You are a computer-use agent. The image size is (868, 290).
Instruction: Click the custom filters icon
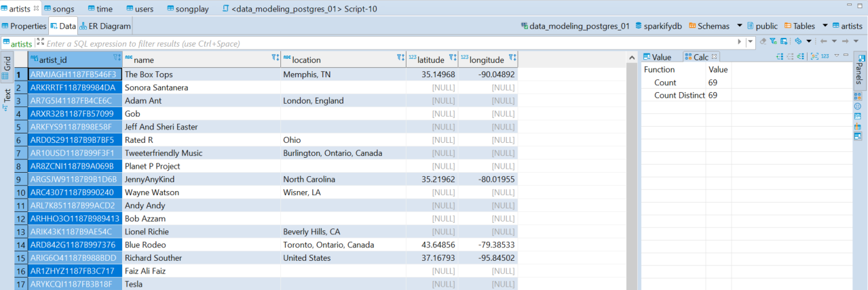(x=784, y=42)
